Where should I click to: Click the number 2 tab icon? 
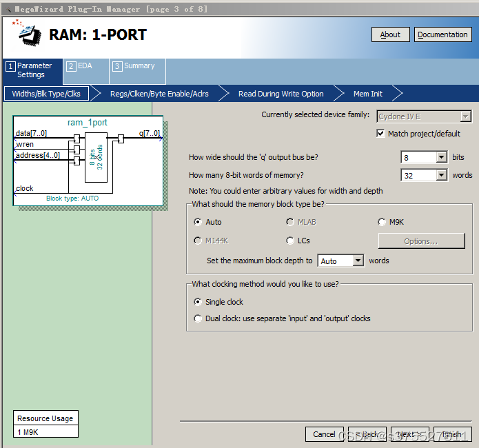71,66
